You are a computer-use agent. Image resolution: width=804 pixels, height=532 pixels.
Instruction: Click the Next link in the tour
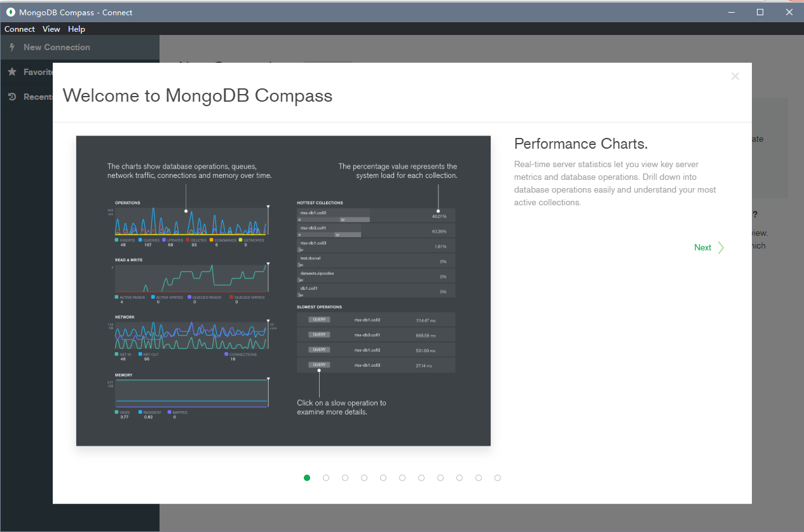pyautogui.click(x=702, y=248)
